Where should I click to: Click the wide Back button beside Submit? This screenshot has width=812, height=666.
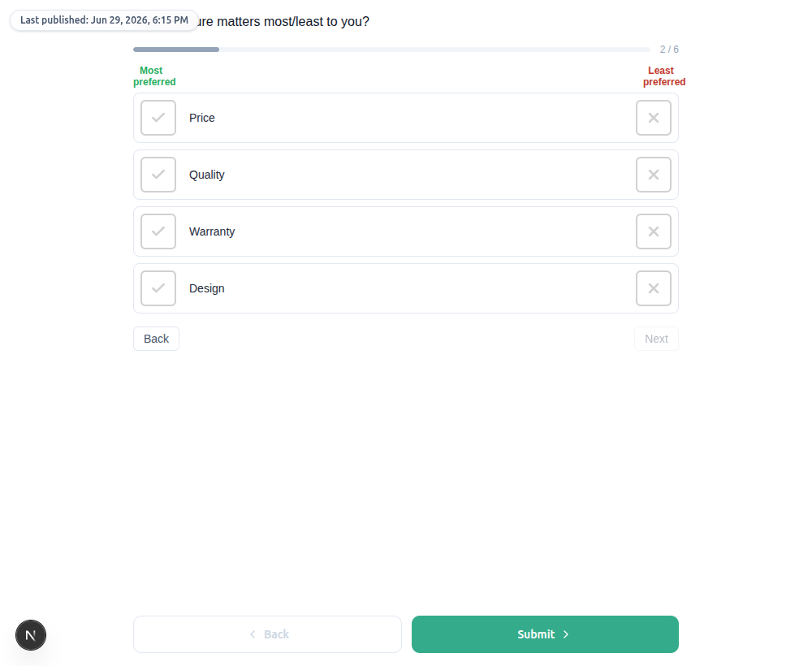point(267,634)
